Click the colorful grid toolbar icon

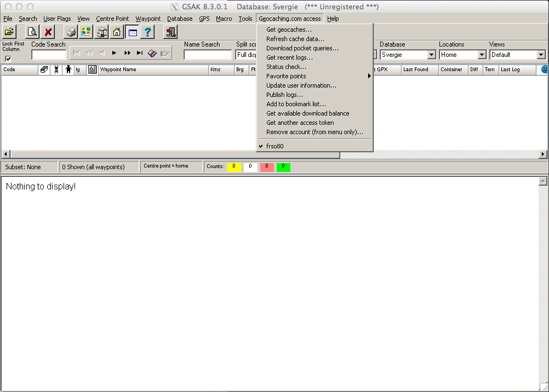tap(86, 32)
